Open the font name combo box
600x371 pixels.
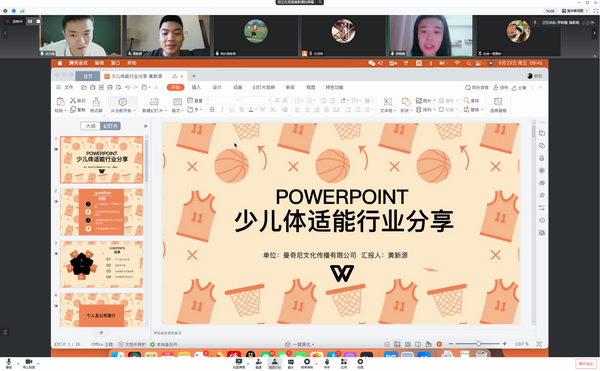point(224,100)
